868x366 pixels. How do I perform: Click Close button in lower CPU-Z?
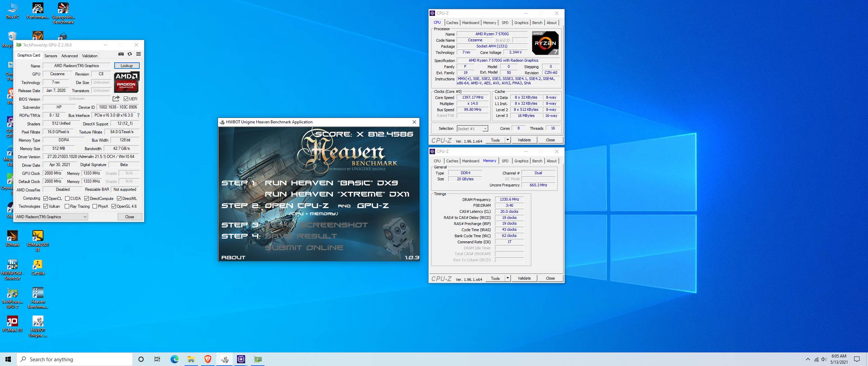550,278
